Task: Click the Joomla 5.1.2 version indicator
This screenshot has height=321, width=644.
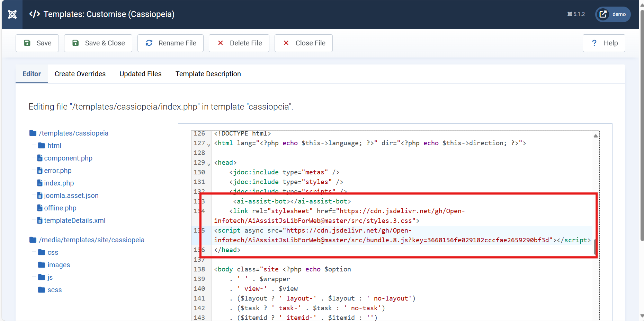Action: [x=576, y=14]
